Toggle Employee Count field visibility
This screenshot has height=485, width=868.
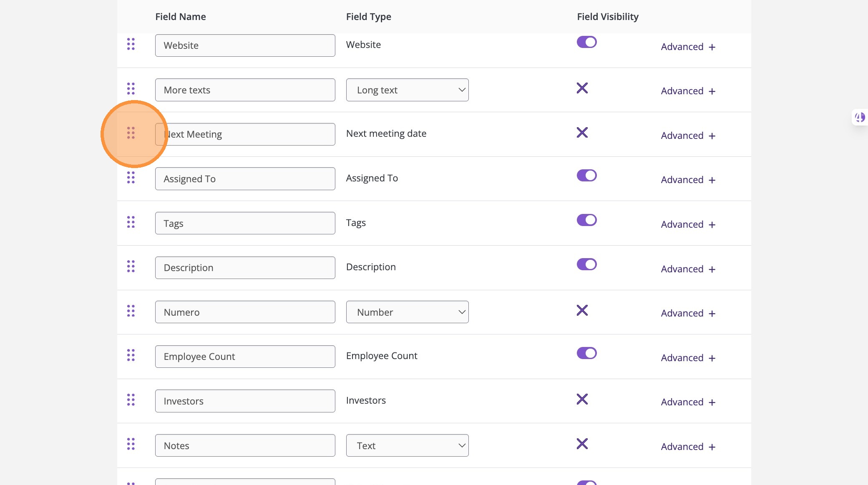pos(586,353)
